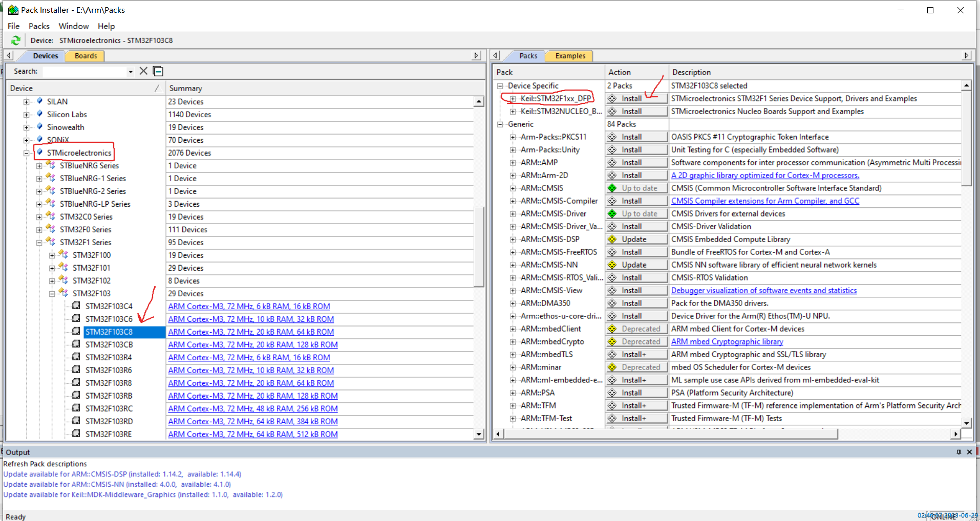Image resolution: width=980 pixels, height=521 pixels.
Task: Expand the STM32F0 Series node
Action: 39,230
